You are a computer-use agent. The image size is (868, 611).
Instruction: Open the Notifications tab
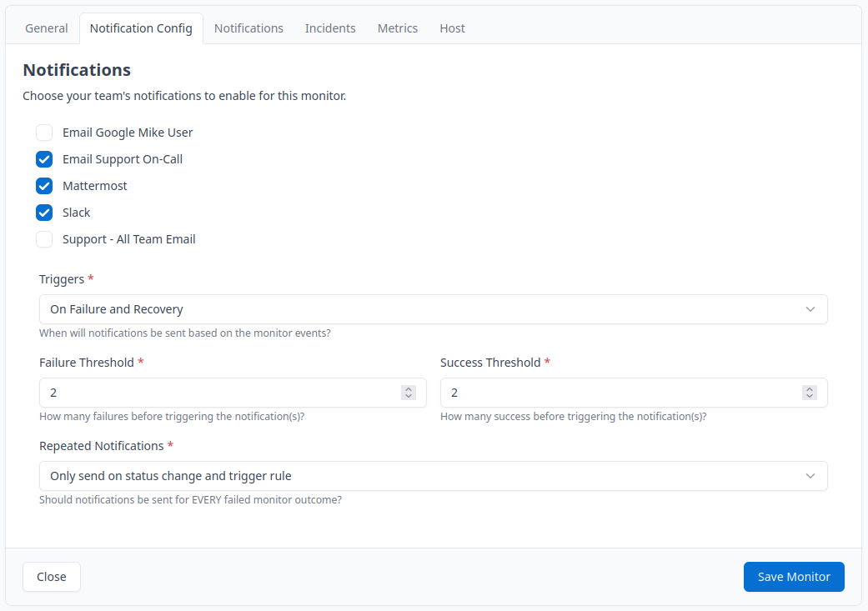(248, 28)
